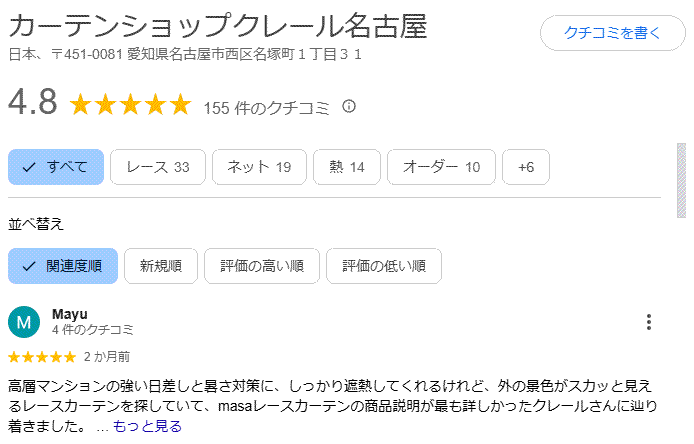Click Mayu's round M avatar
This screenshot has height=444, width=694.
pos(24,322)
